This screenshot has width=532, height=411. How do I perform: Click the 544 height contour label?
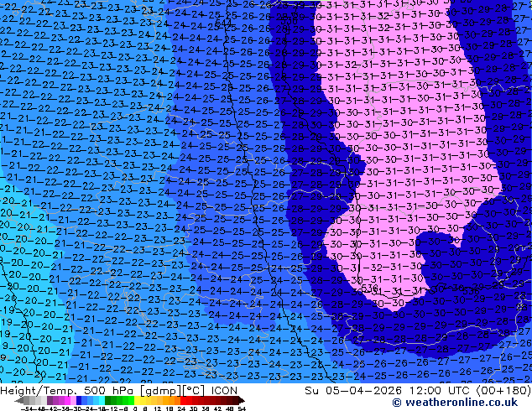pos(223,23)
